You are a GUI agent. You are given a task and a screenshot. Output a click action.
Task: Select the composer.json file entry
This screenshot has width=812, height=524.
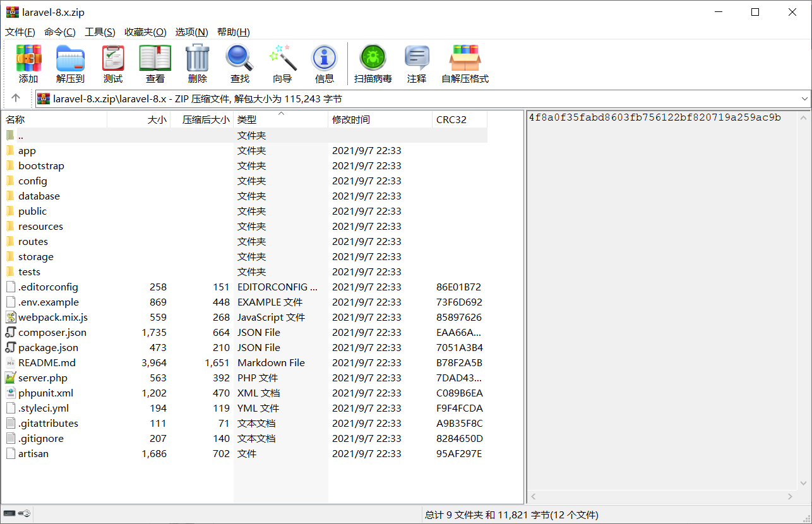[54, 332]
